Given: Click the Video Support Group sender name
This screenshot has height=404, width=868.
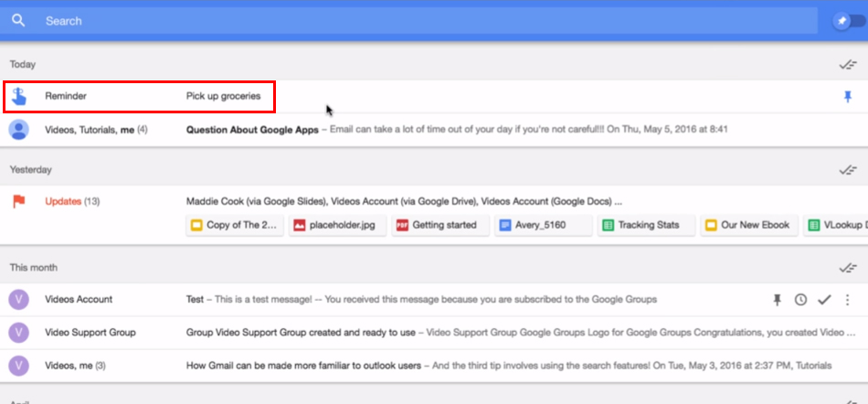Looking at the screenshot, I should point(90,333).
